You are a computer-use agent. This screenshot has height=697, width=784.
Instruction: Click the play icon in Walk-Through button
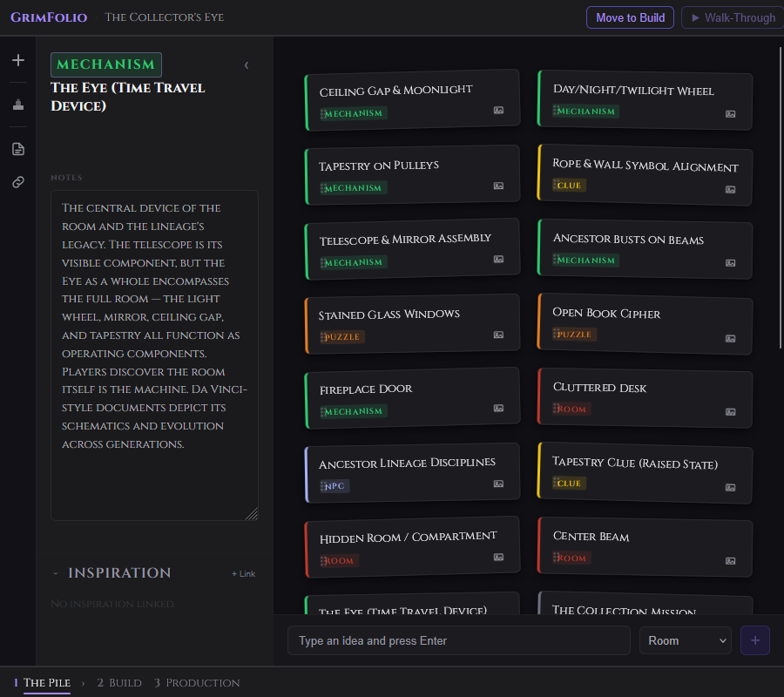point(695,18)
